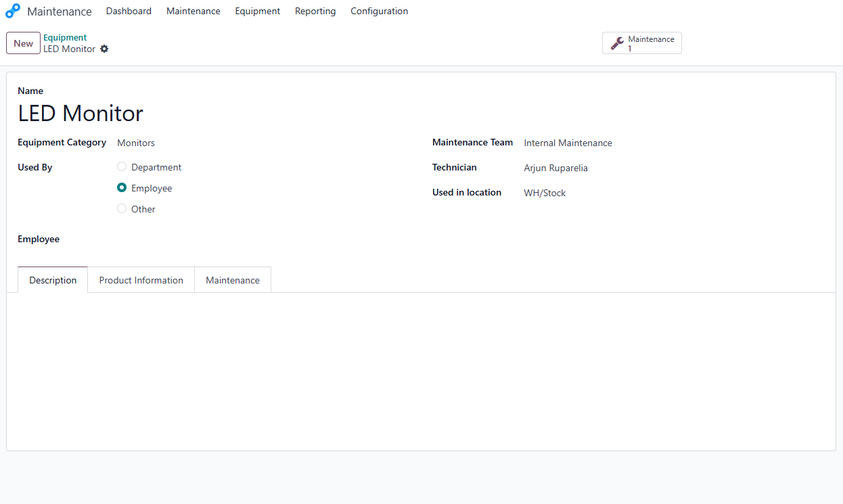Open the Configuration menu
843x504 pixels.
(379, 11)
